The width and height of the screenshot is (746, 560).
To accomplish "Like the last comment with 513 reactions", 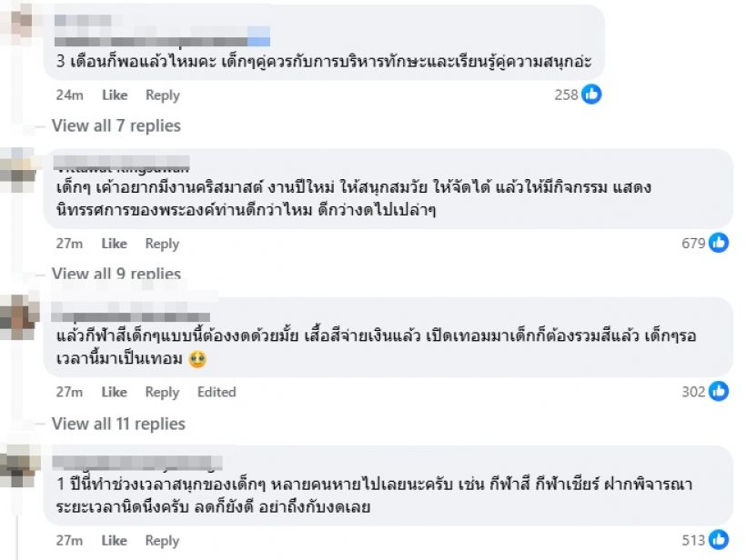I will [115, 541].
